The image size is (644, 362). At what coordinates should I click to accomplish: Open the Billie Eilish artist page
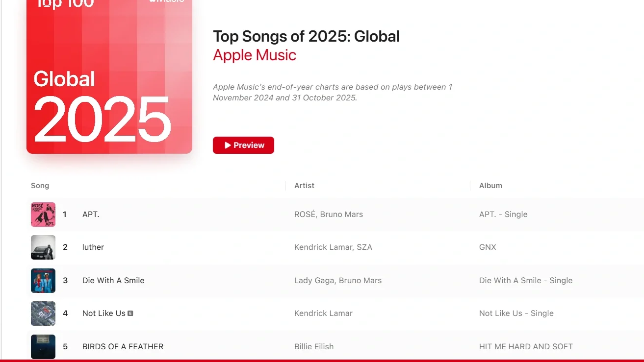314,346
